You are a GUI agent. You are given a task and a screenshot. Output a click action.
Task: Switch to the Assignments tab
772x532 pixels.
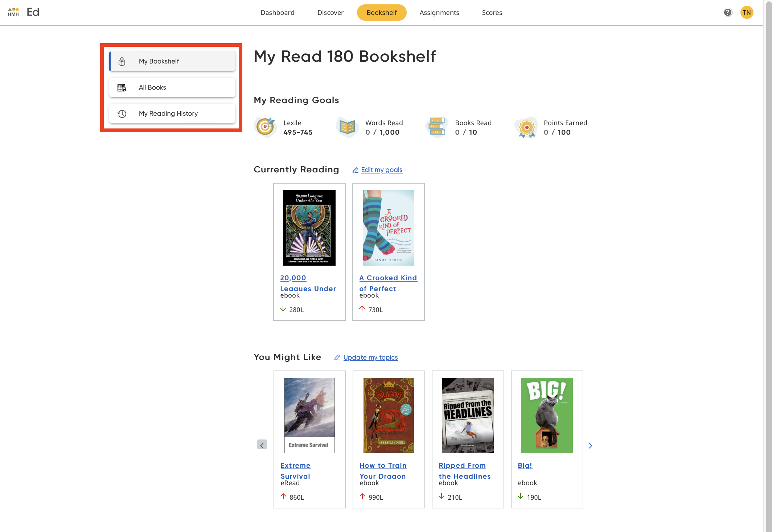pyautogui.click(x=439, y=12)
